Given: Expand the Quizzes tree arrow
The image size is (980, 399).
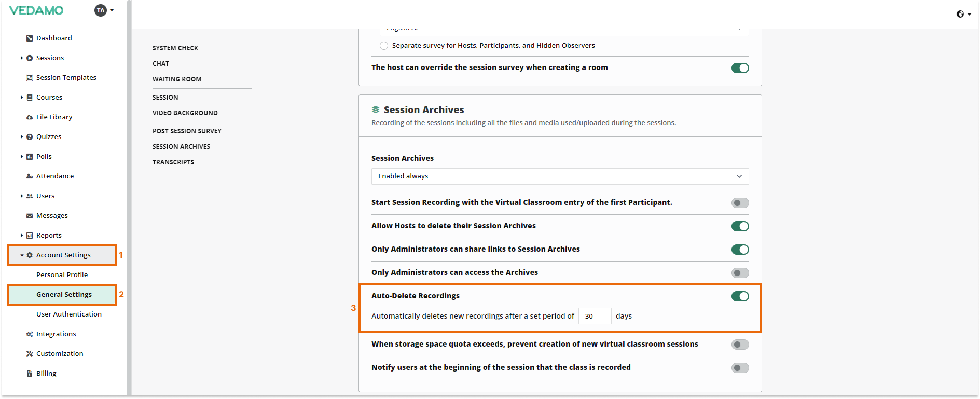Looking at the screenshot, I should click(x=21, y=137).
